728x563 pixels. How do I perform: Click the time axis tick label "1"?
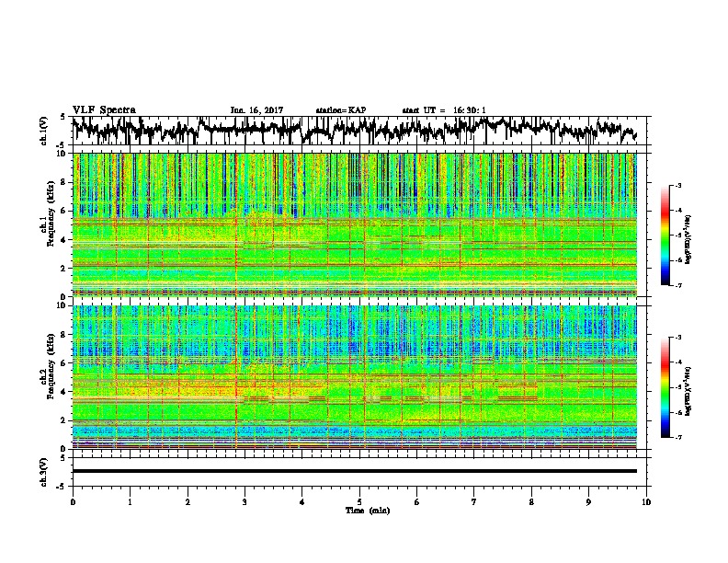coord(130,502)
